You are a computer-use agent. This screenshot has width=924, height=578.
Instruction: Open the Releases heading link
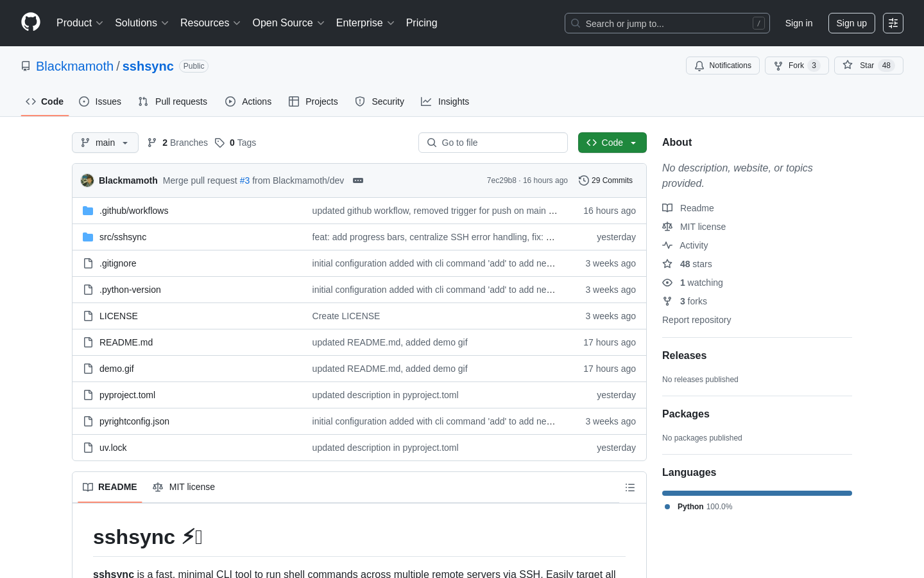(x=684, y=356)
